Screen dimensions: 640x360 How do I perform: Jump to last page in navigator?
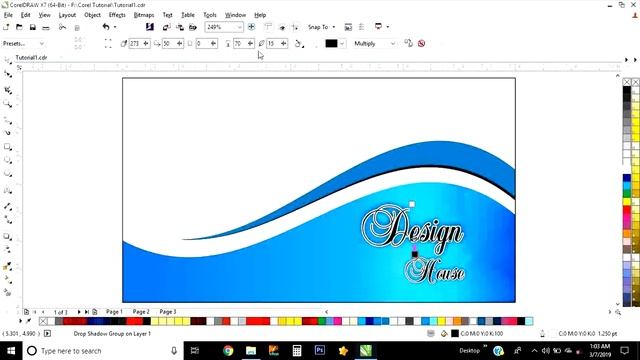tap(87, 312)
